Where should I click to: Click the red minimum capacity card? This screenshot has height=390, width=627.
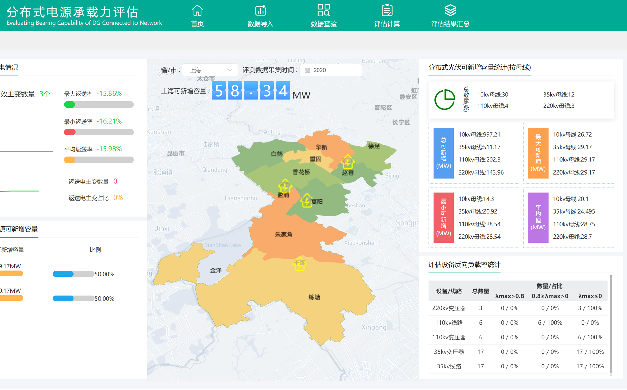click(x=444, y=218)
